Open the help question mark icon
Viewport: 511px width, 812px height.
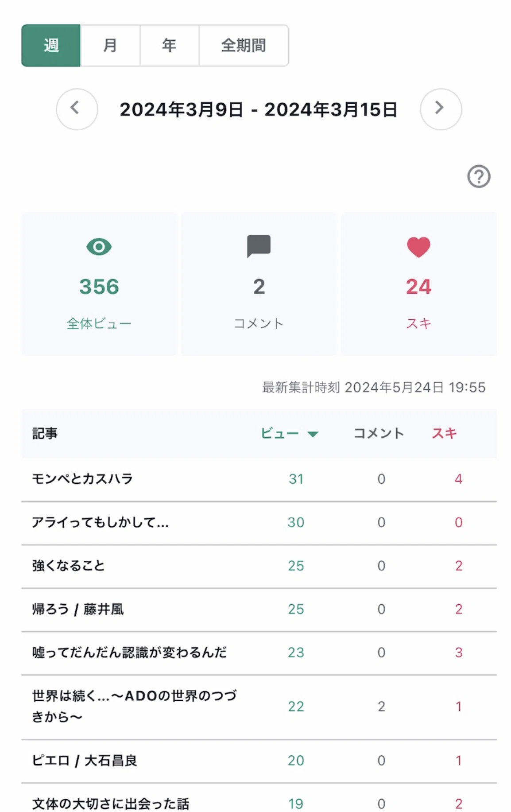click(x=479, y=177)
